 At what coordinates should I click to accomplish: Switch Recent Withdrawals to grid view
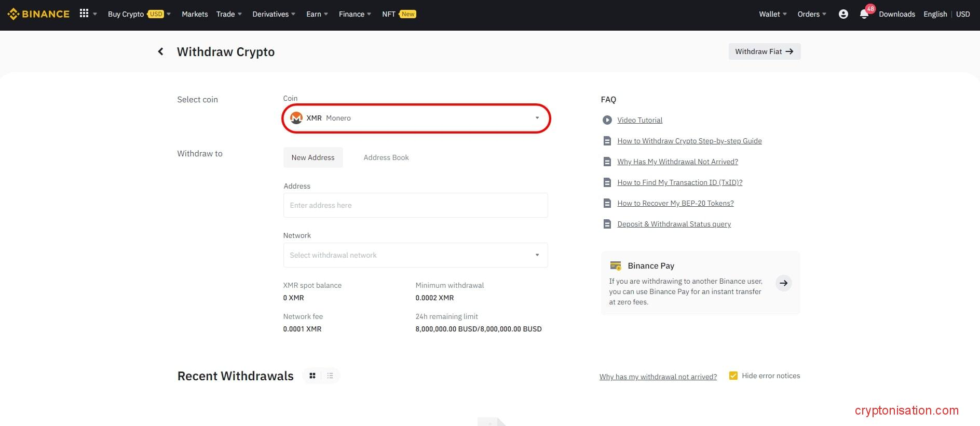[312, 376]
